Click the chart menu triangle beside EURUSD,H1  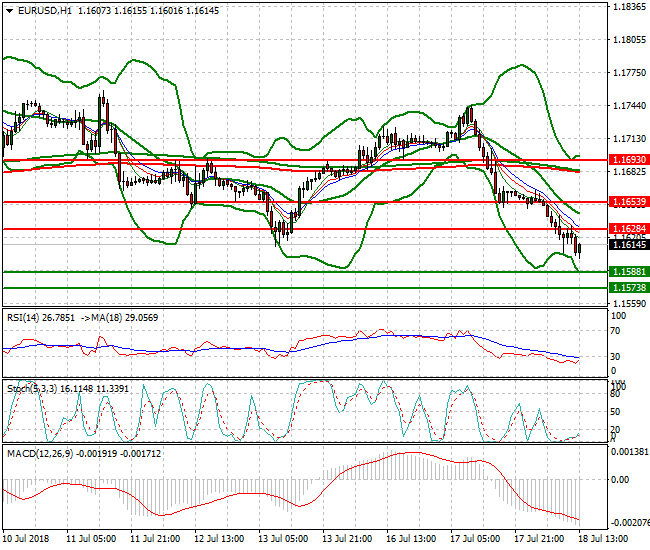(x=7, y=10)
